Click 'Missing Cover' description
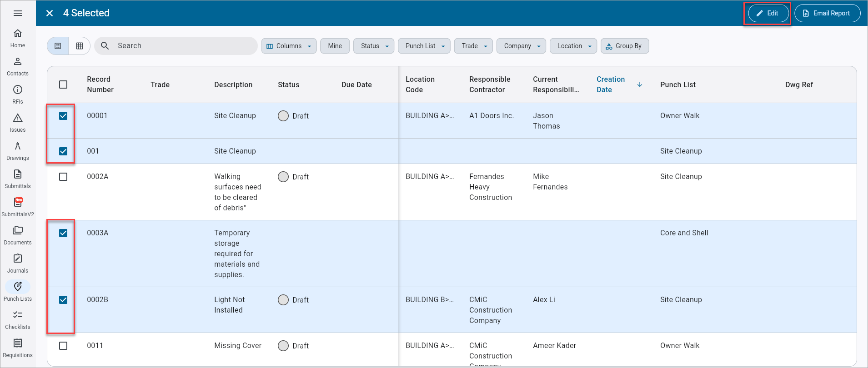The image size is (868, 368). tap(238, 345)
